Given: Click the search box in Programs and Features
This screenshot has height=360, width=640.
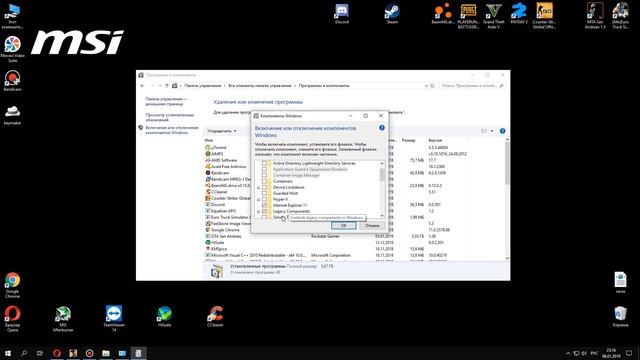Looking at the screenshot, I should click(472, 86).
